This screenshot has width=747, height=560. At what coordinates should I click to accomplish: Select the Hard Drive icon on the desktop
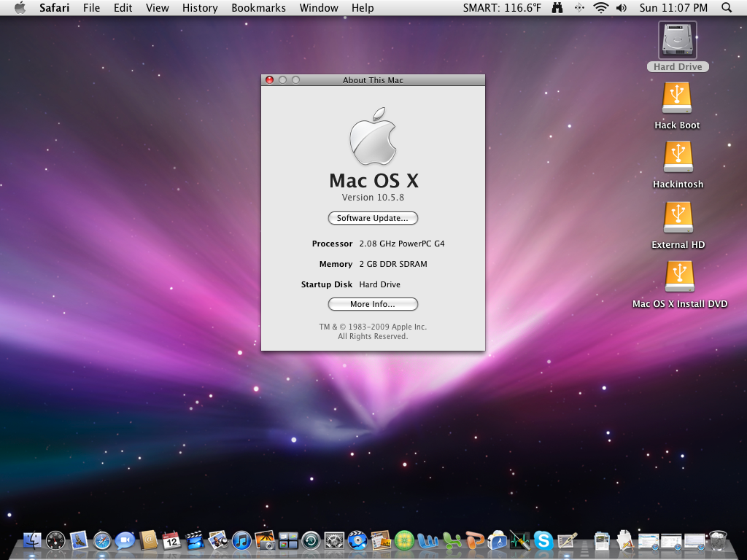[x=678, y=40]
